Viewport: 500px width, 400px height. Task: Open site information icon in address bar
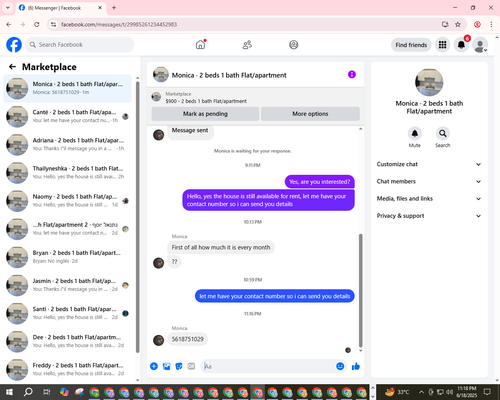(53, 24)
